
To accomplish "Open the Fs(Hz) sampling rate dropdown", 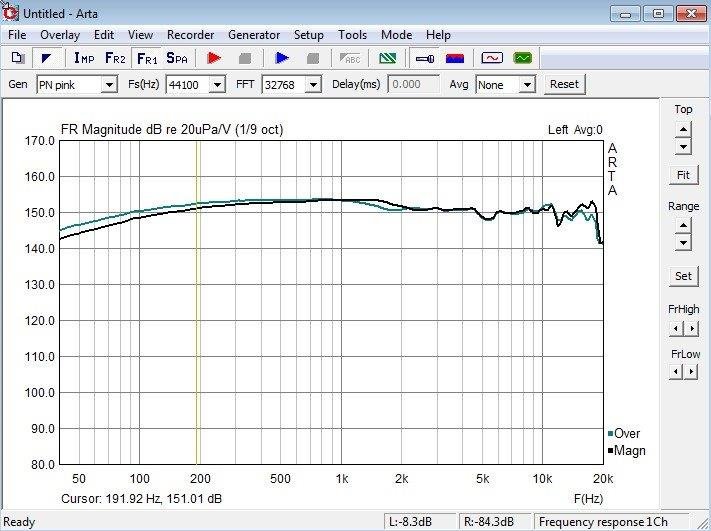I will point(216,85).
